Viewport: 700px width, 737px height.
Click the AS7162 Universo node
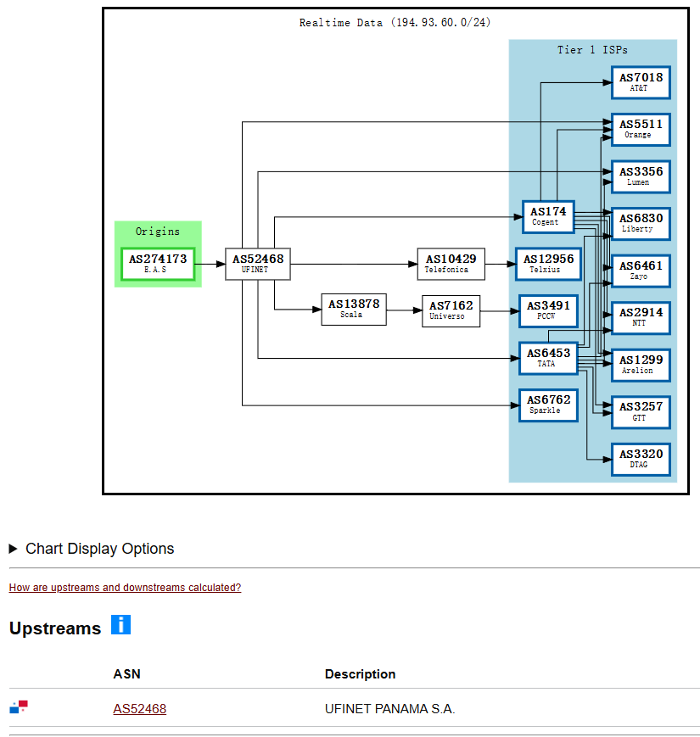click(x=451, y=310)
